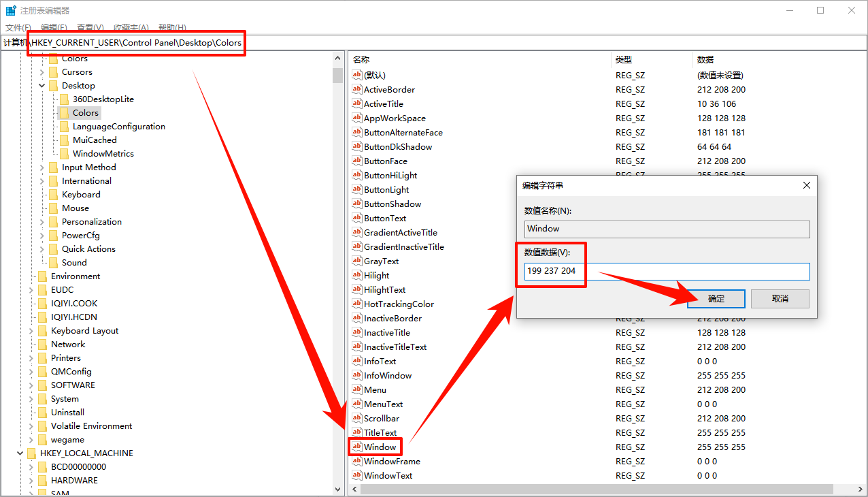Select the Mouse key in the tree

76,208
